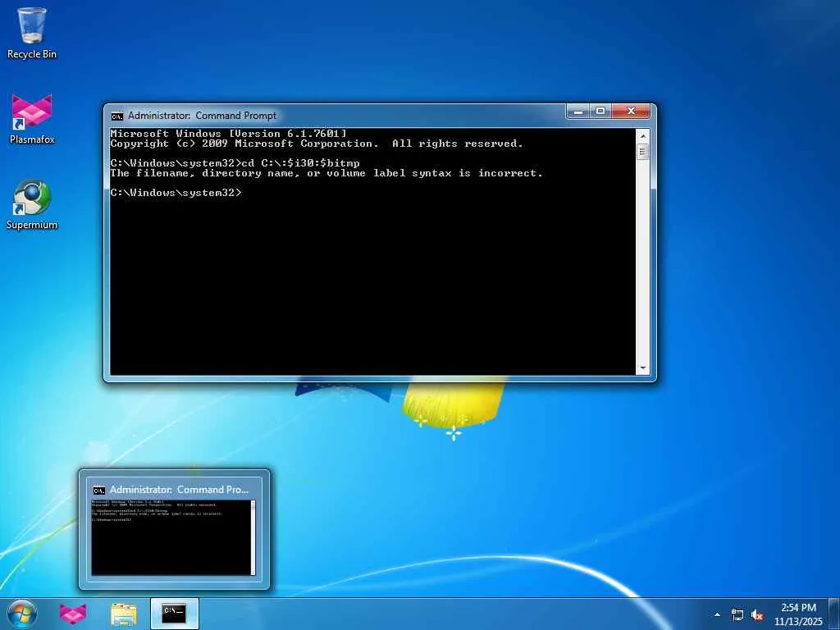Click the muted volume tray icon
The height and width of the screenshot is (630, 840).
(x=757, y=614)
